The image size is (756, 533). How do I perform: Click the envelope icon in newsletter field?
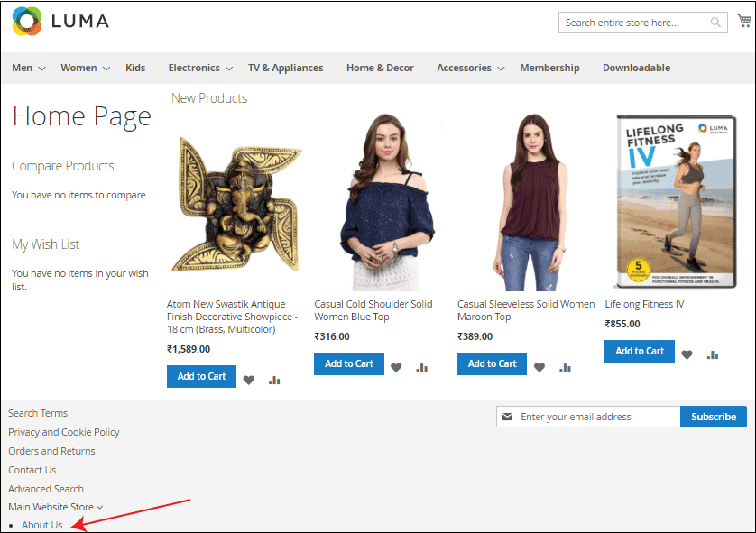pyautogui.click(x=507, y=417)
